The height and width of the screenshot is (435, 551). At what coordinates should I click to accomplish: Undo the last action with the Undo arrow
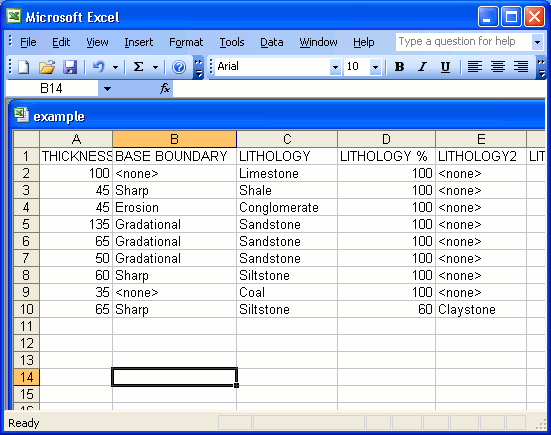(x=99, y=67)
